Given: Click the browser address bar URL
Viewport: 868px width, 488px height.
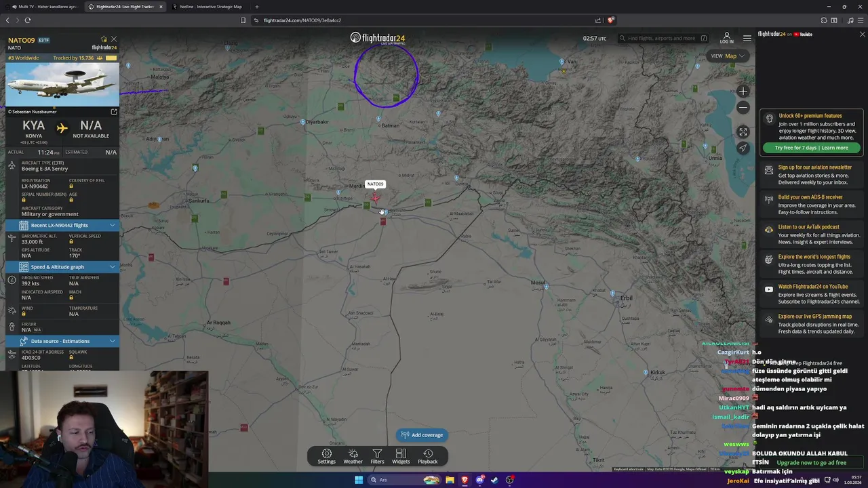Looking at the screenshot, I should (302, 20).
